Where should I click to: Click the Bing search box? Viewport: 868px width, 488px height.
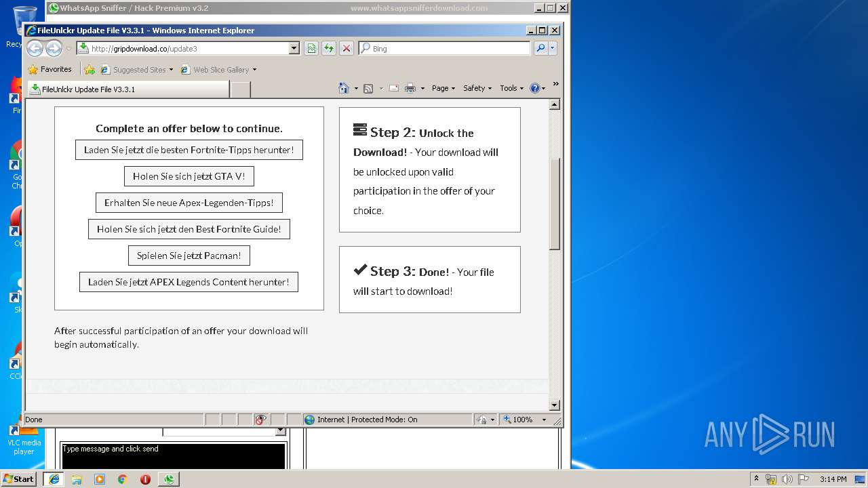pos(445,48)
